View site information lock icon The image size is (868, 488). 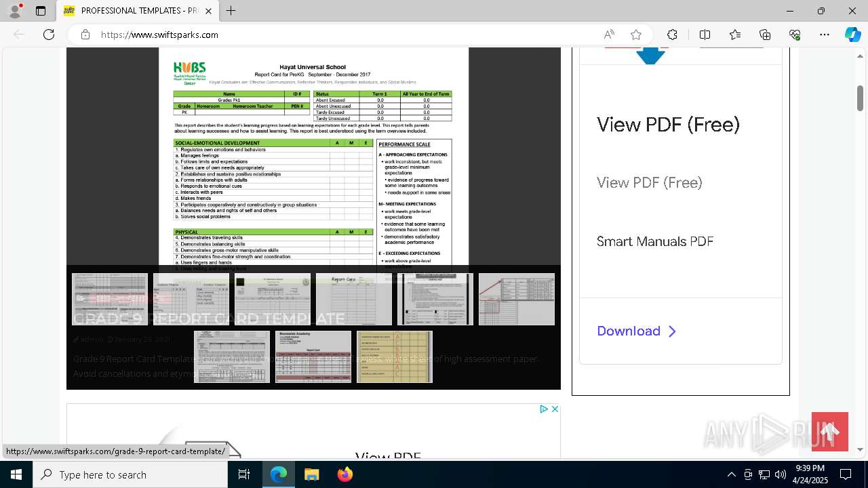pyautogui.click(x=85, y=35)
